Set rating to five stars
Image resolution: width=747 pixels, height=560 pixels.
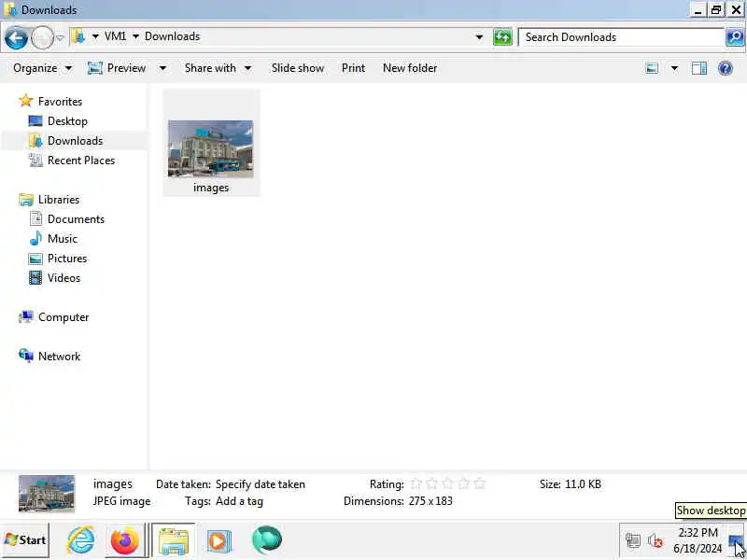[480, 484]
